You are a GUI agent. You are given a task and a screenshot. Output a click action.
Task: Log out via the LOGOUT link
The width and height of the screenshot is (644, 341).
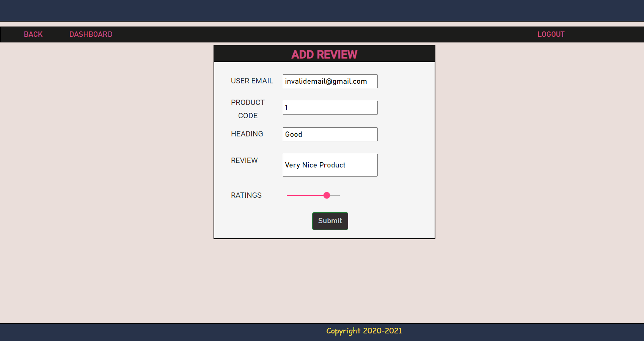click(x=551, y=34)
